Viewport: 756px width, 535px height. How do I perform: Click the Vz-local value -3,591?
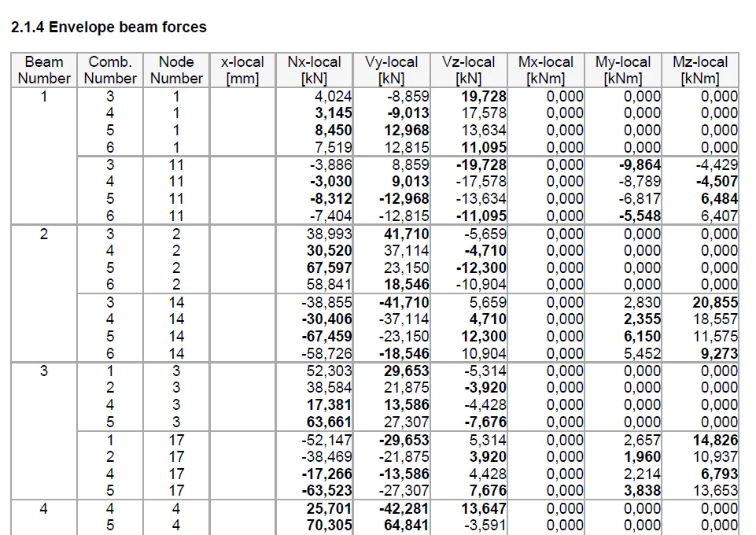pos(485,525)
